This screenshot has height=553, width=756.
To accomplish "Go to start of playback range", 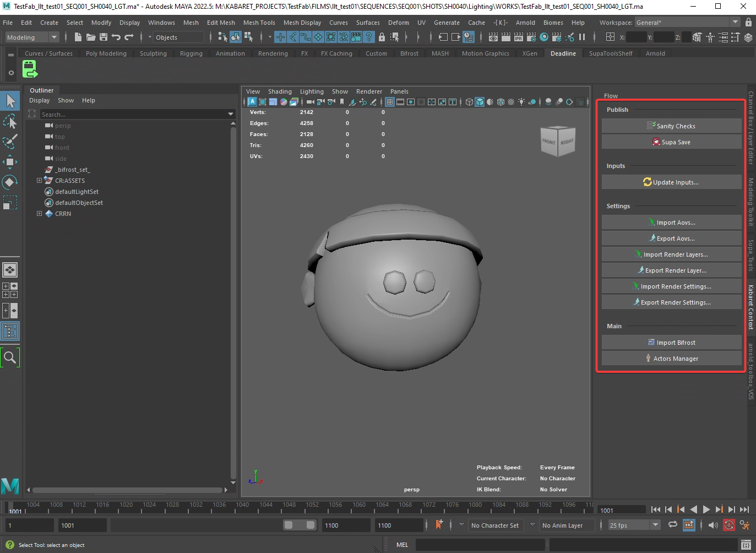I will click(x=655, y=509).
